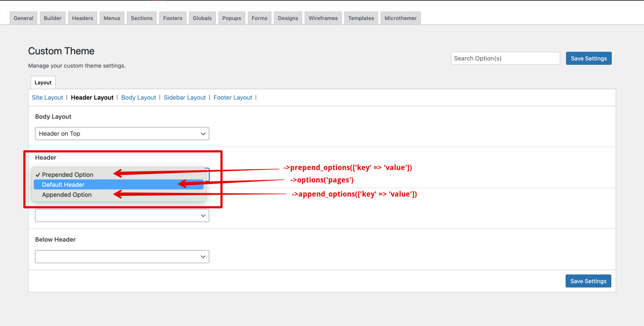Switch to the Globals tab
Image resolution: width=644 pixels, height=326 pixels.
coord(202,18)
